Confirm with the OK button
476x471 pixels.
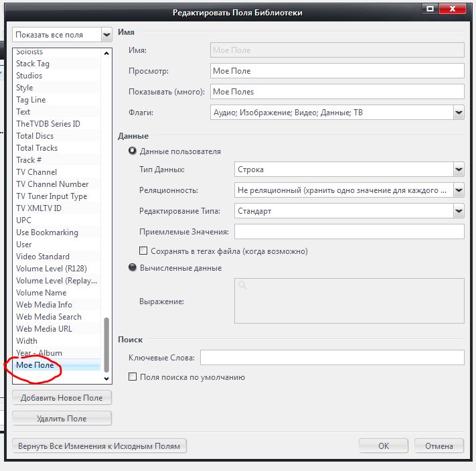pyautogui.click(x=383, y=446)
